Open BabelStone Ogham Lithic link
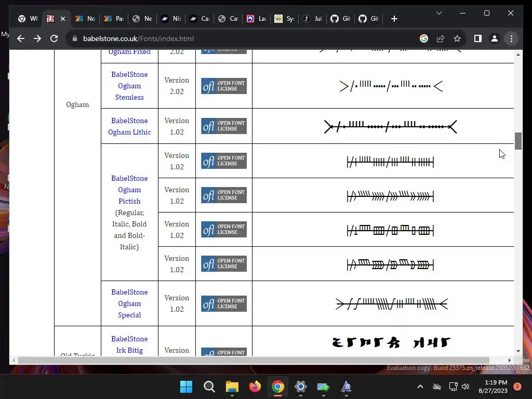 click(x=129, y=126)
